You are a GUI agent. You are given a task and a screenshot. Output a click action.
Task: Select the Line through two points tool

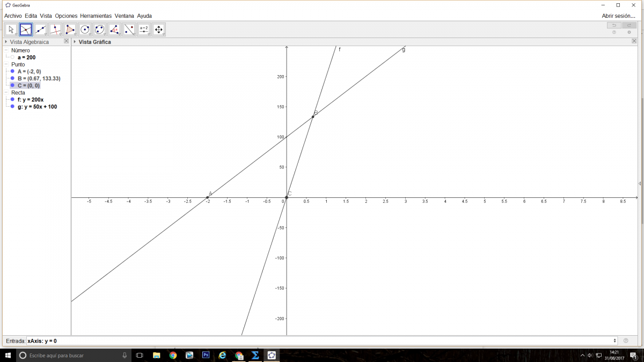(x=41, y=29)
